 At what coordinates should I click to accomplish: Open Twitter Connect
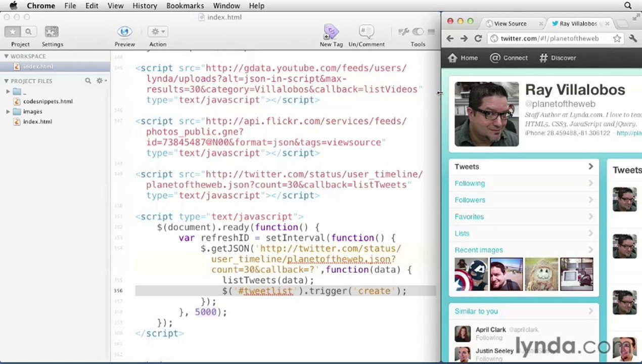[x=509, y=58]
